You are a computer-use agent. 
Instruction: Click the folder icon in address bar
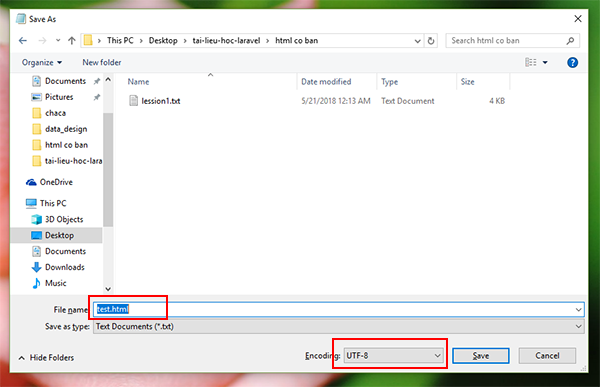coord(88,40)
